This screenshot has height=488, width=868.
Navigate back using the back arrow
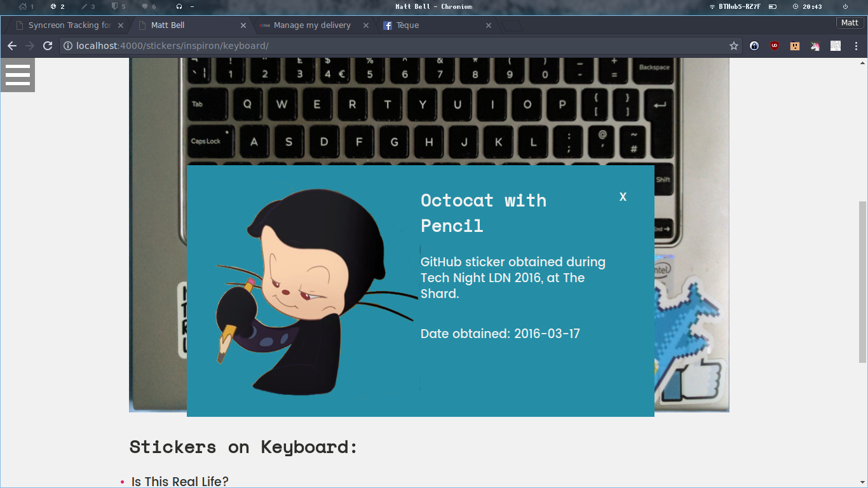(11, 46)
